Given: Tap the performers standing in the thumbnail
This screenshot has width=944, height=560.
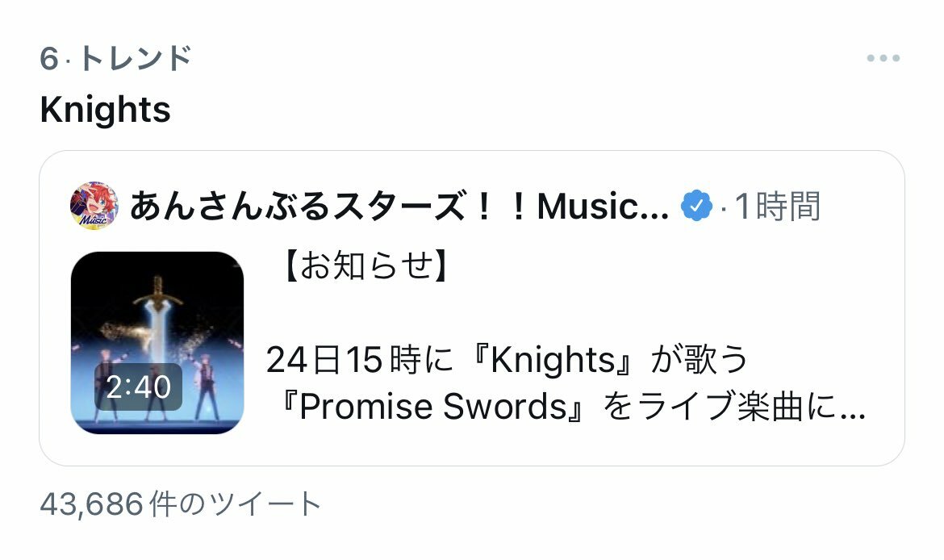Looking at the screenshot, I should 157,386.
